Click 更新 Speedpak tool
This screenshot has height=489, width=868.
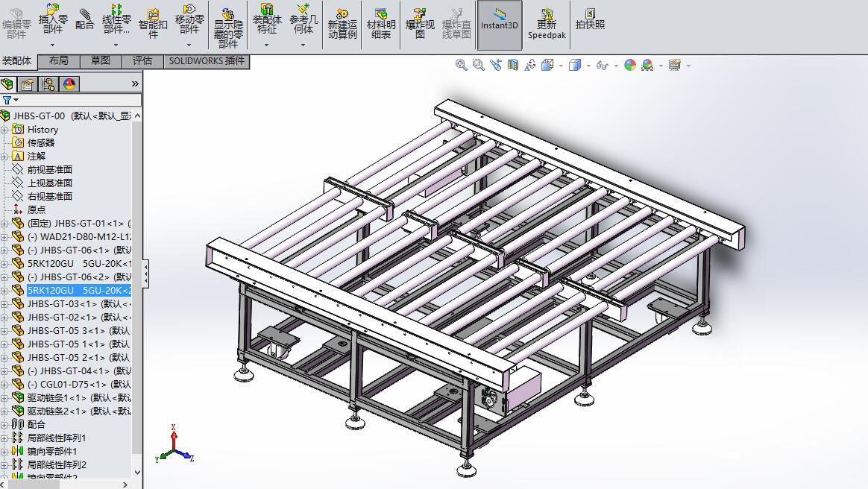547,24
